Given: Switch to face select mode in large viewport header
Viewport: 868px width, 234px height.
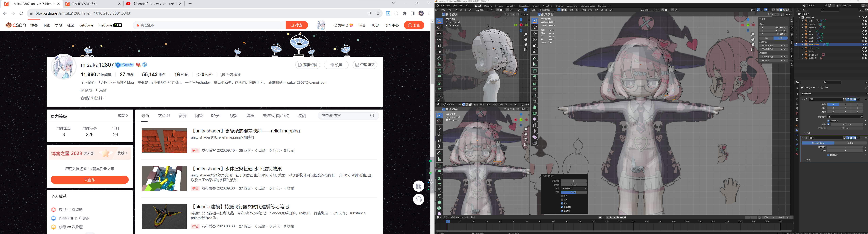Looking at the screenshot, I should pos(566,10).
